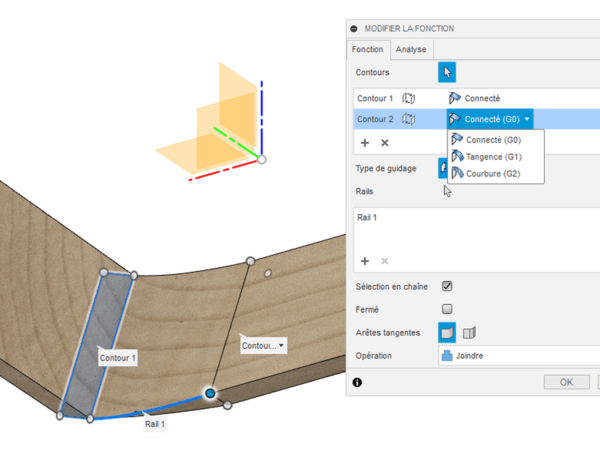The width and height of the screenshot is (600, 450).
Task: Select the kept tangent edges icon
Action: pyautogui.click(x=469, y=332)
